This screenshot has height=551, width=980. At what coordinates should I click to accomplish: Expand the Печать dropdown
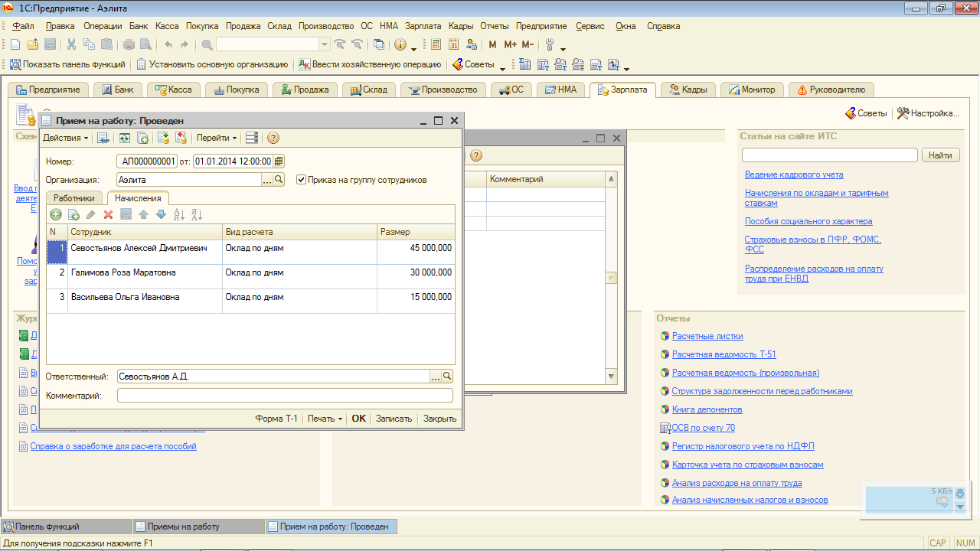click(325, 419)
